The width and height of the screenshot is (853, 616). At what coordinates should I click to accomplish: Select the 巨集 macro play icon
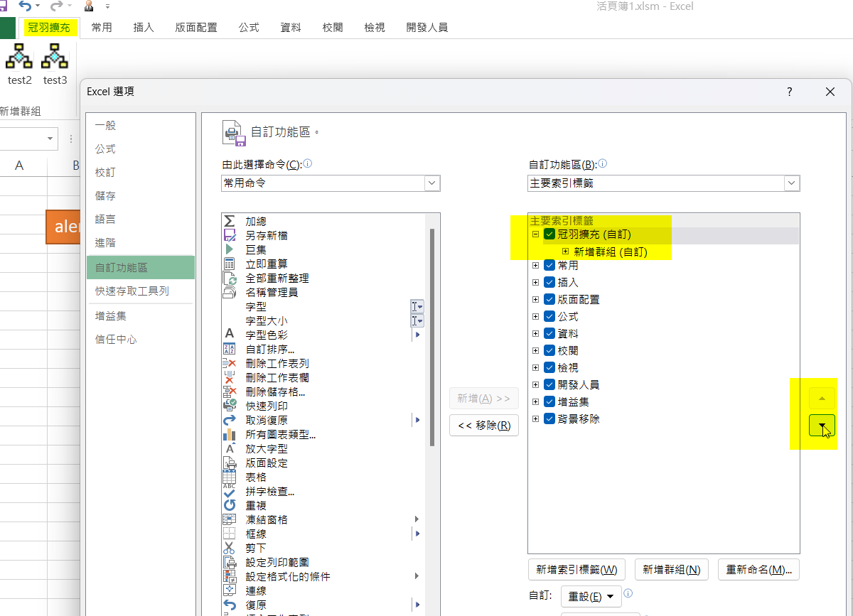point(230,249)
